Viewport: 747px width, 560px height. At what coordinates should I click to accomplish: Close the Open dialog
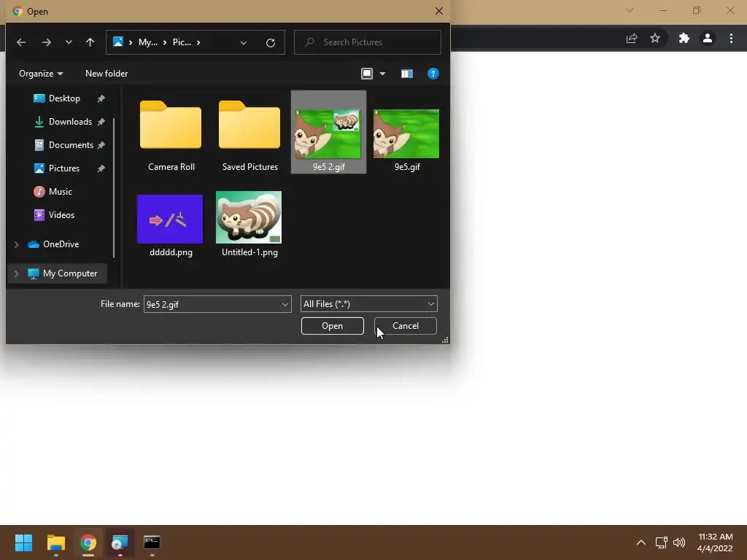click(438, 11)
